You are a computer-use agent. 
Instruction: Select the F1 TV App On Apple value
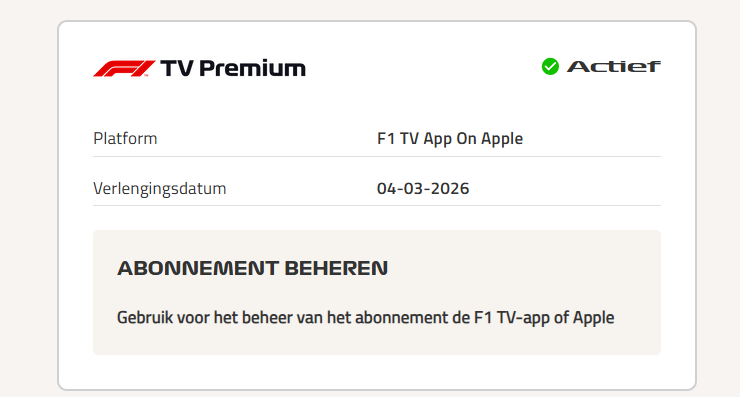click(450, 138)
